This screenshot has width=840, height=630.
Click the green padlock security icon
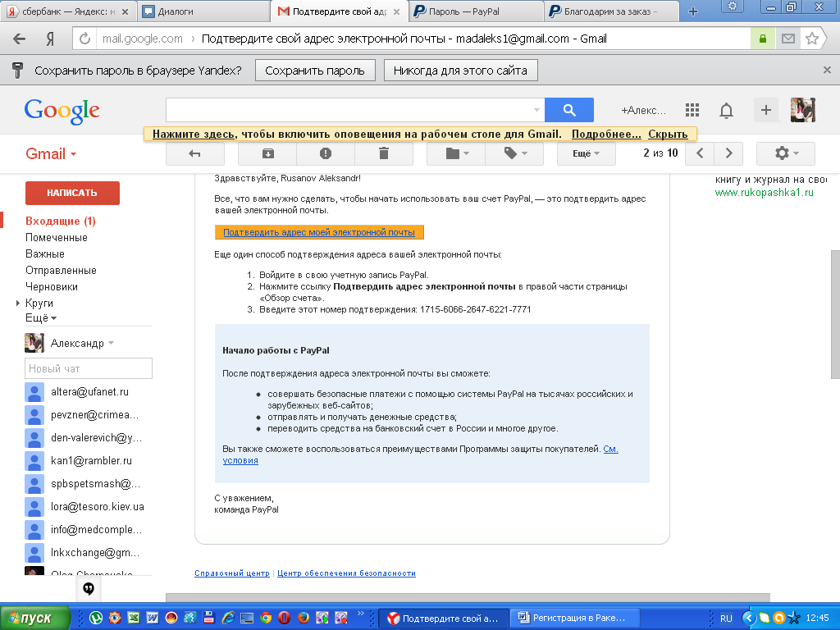(762, 39)
